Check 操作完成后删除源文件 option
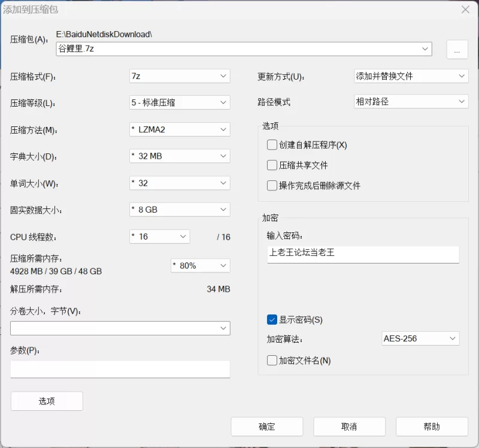This screenshot has width=479, height=448. (x=272, y=186)
